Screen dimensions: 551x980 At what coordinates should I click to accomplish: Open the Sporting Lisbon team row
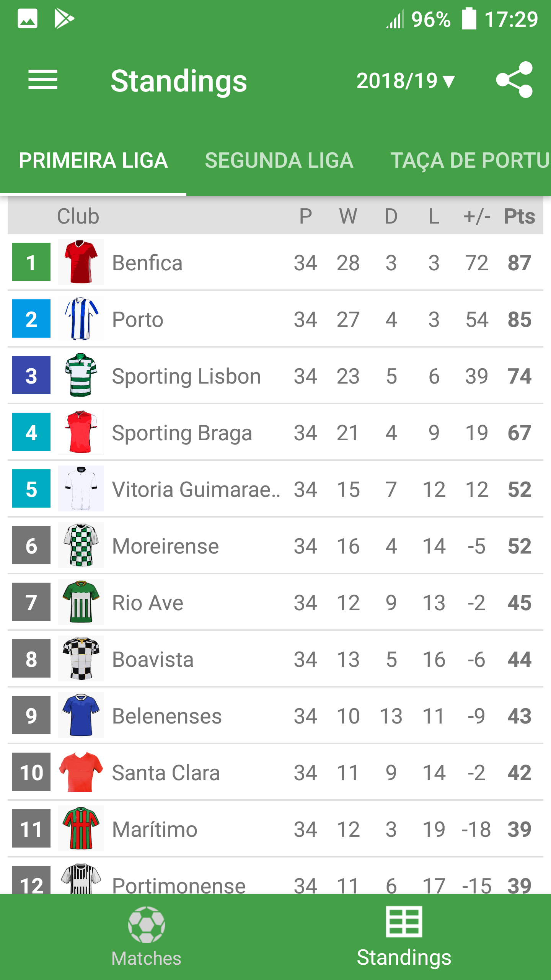(x=275, y=376)
